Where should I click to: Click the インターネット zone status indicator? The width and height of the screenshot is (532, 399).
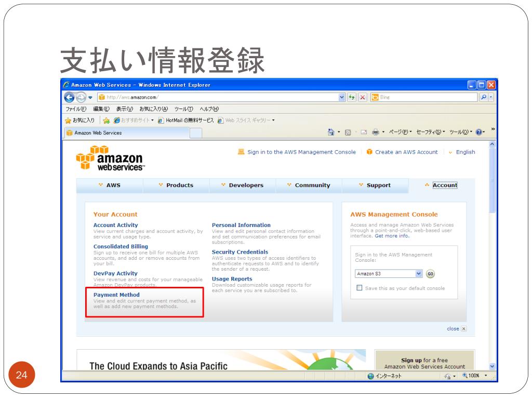click(x=384, y=376)
